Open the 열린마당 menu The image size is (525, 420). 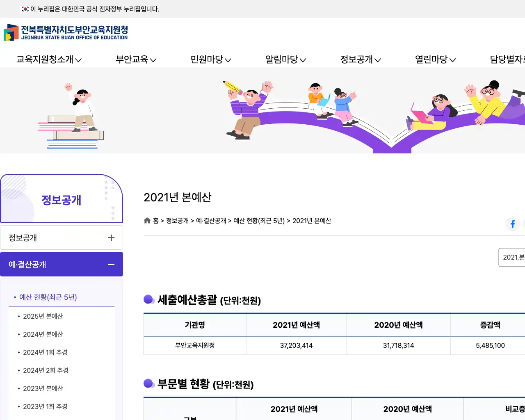click(436, 59)
